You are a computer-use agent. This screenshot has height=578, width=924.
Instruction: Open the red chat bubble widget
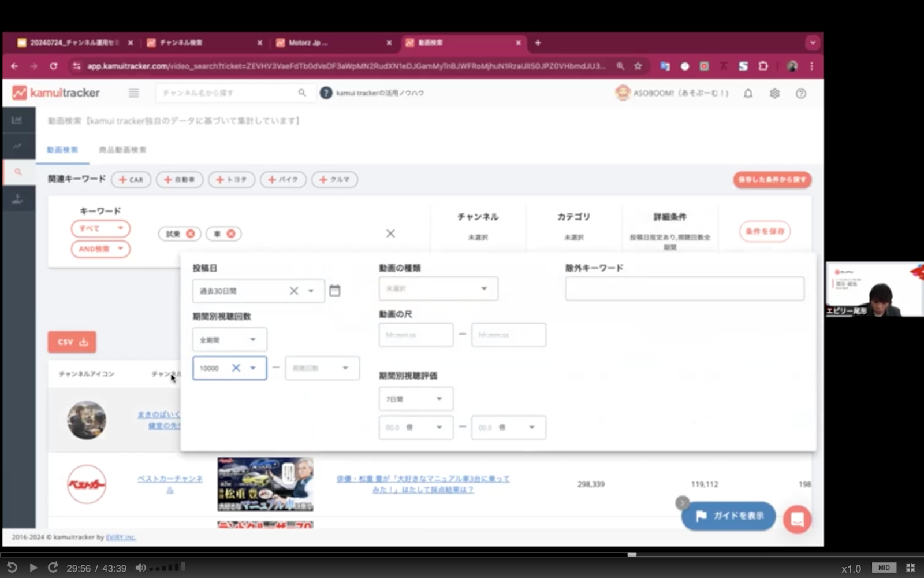pos(797,519)
